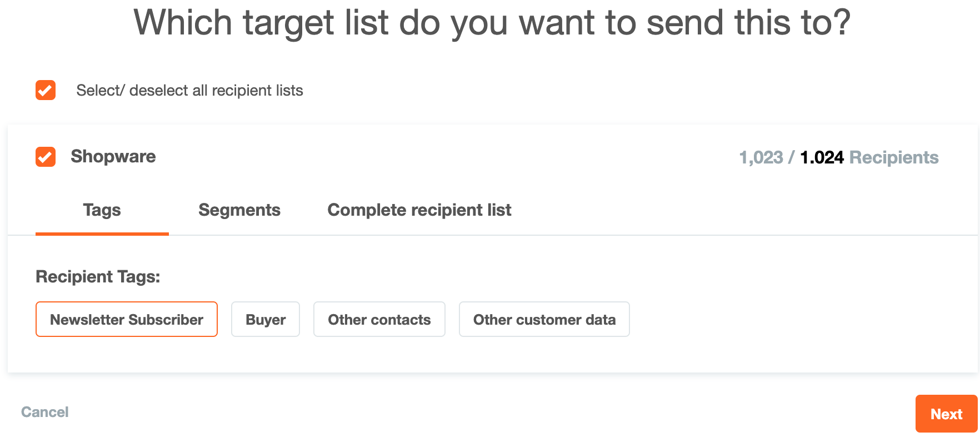
Task: Click the 'Recipient Tags:' heading
Action: pyautogui.click(x=98, y=276)
